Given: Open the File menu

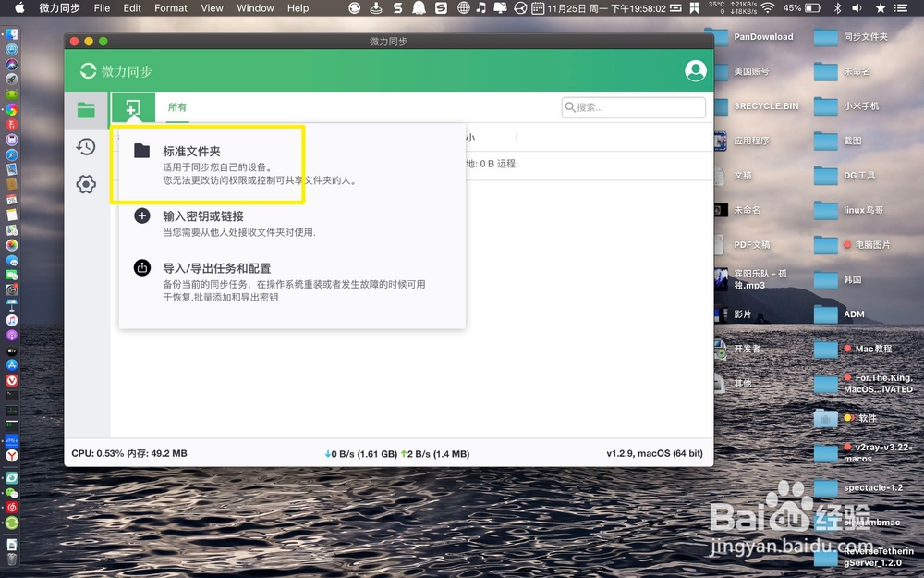Looking at the screenshot, I should pos(102,7).
